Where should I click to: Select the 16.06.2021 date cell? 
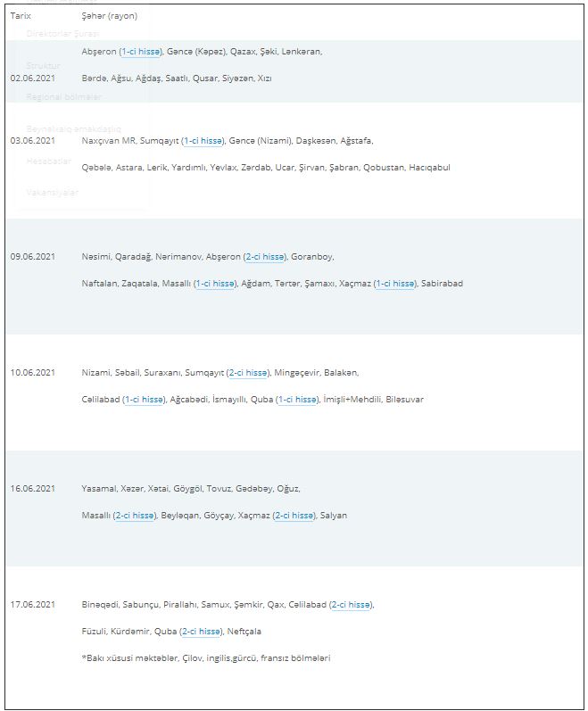click(33, 489)
